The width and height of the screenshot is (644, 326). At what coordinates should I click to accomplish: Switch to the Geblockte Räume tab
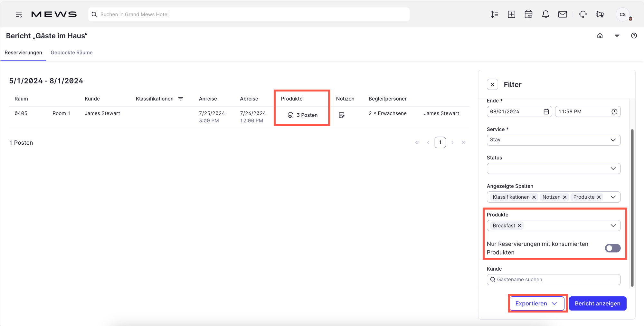71,53
